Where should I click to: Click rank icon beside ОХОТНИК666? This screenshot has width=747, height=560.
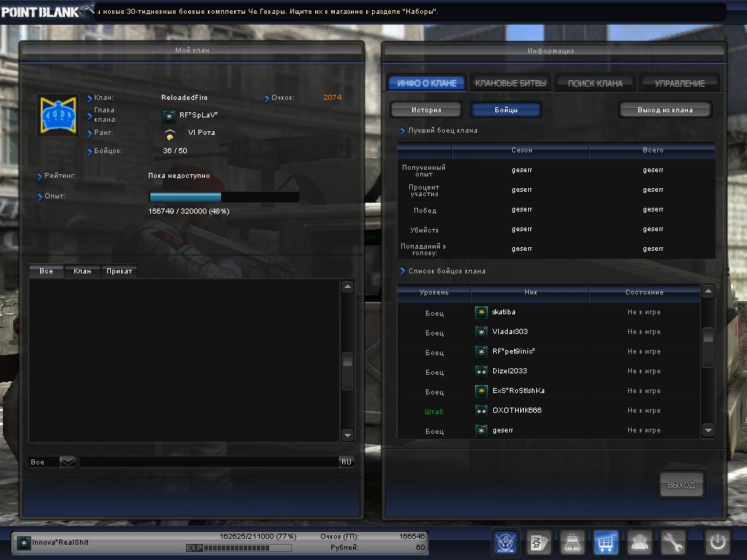click(481, 411)
